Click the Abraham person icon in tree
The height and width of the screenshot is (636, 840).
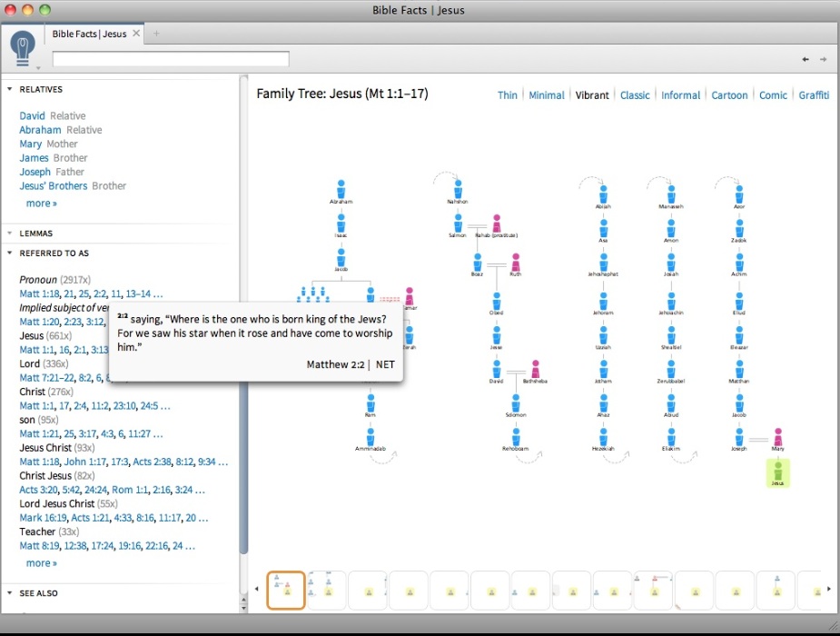[x=341, y=189]
